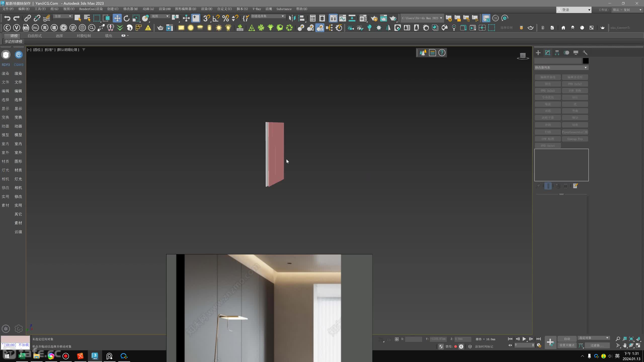Click the Unlink Selection broken chain icon

click(x=37, y=18)
